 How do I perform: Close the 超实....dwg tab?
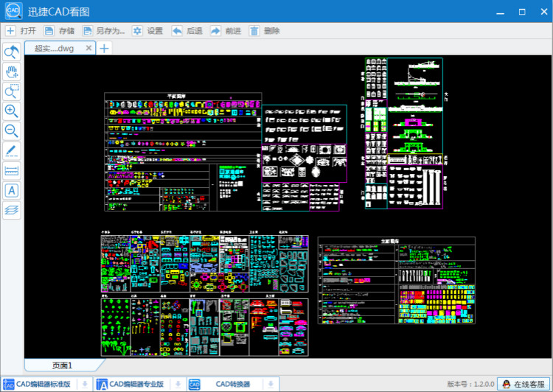pyautogui.click(x=88, y=48)
